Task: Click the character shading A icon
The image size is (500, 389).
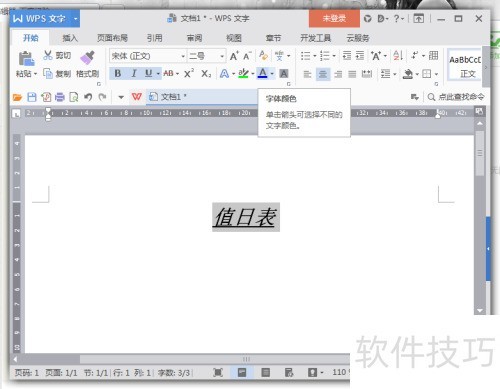Action: [x=284, y=73]
